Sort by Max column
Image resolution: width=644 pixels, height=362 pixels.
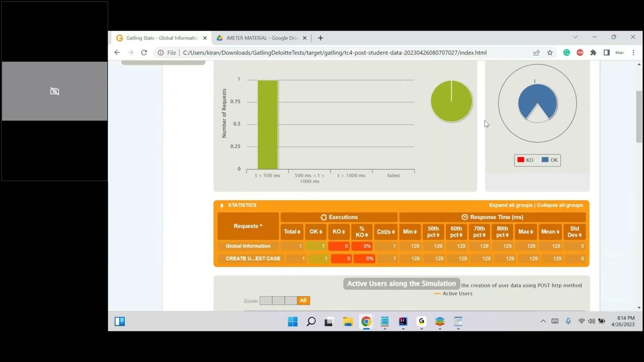click(526, 232)
